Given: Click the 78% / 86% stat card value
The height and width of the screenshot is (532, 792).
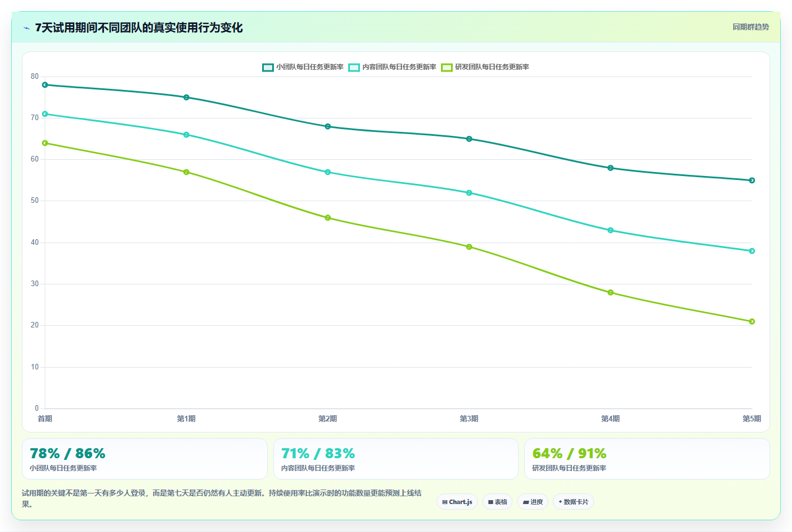Looking at the screenshot, I should click(x=68, y=453).
